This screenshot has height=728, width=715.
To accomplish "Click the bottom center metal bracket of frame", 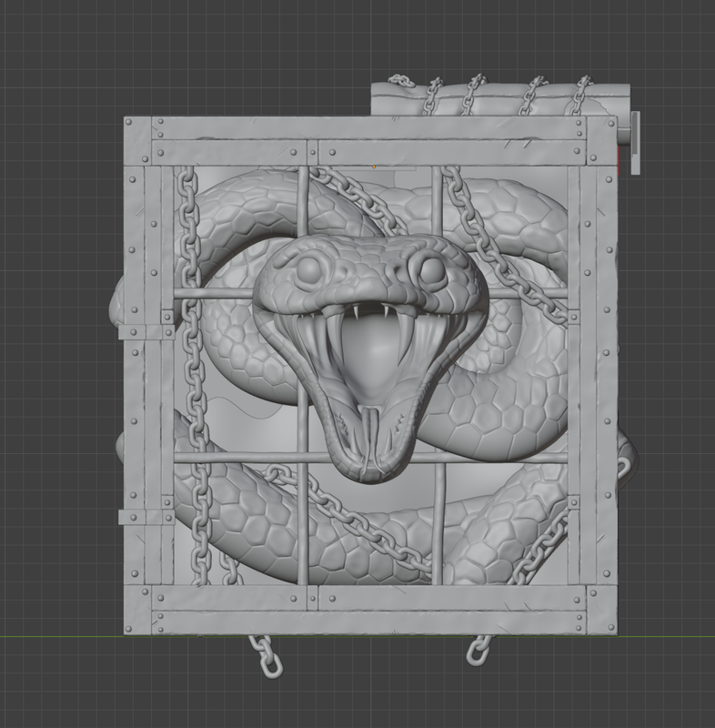I will click(312, 598).
